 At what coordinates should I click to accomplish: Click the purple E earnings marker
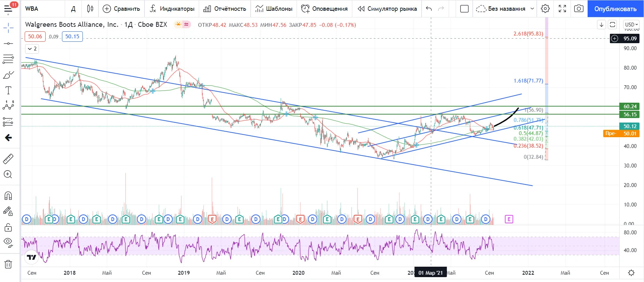tap(509, 219)
